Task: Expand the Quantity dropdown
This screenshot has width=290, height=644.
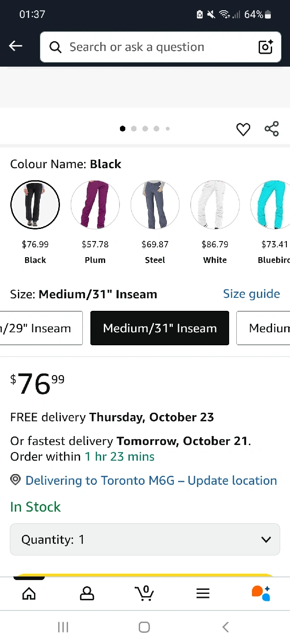Action: (145, 539)
